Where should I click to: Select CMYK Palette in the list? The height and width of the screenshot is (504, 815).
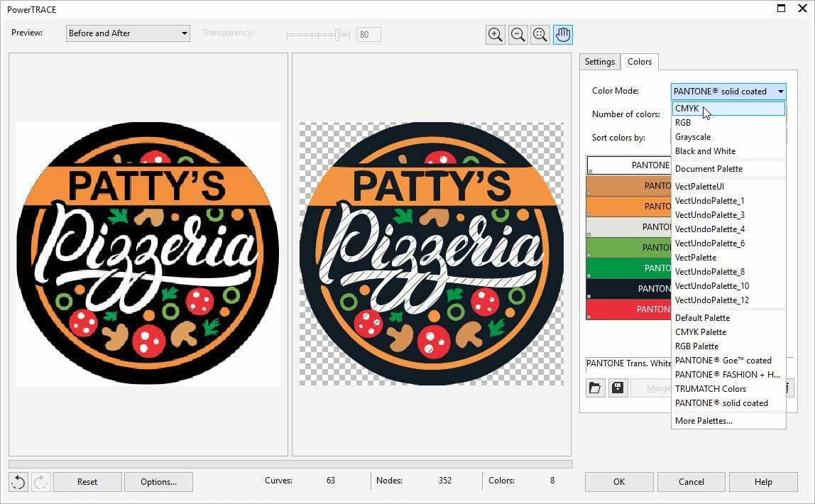[728, 332]
